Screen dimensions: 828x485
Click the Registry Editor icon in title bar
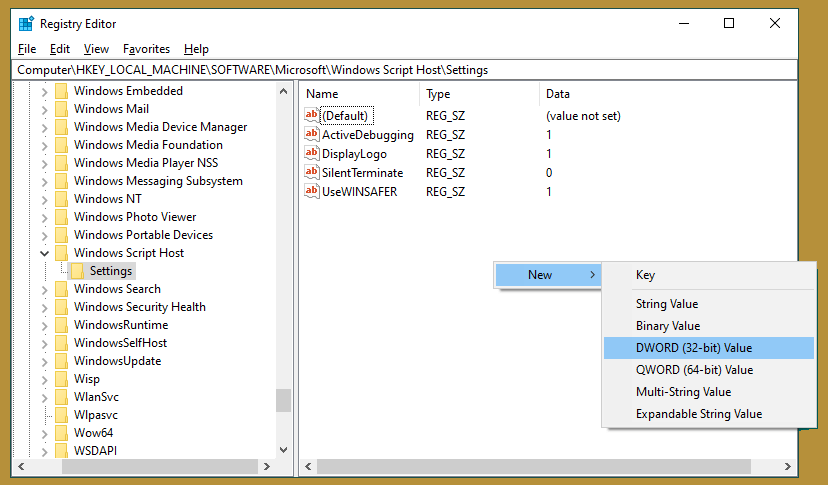click(25, 24)
